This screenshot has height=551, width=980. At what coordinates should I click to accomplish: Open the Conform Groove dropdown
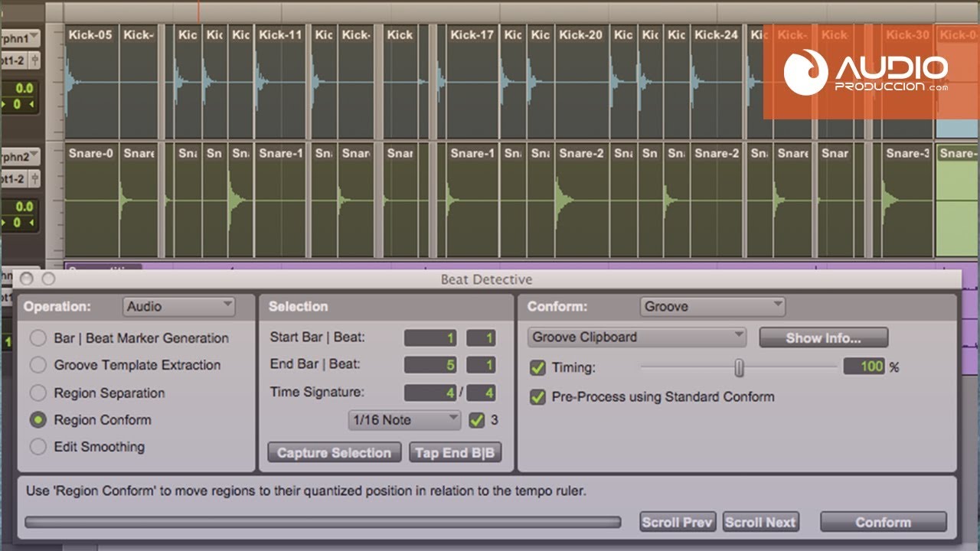[x=712, y=307]
